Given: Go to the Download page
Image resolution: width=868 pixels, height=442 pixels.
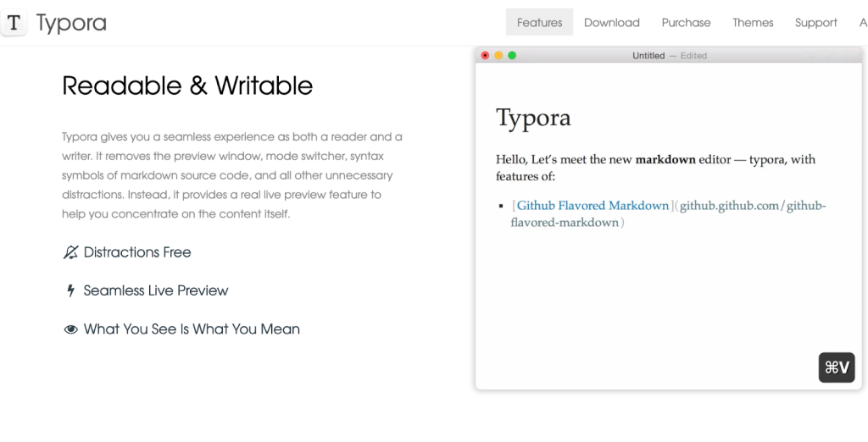Looking at the screenshot, I should click(611, 23).
